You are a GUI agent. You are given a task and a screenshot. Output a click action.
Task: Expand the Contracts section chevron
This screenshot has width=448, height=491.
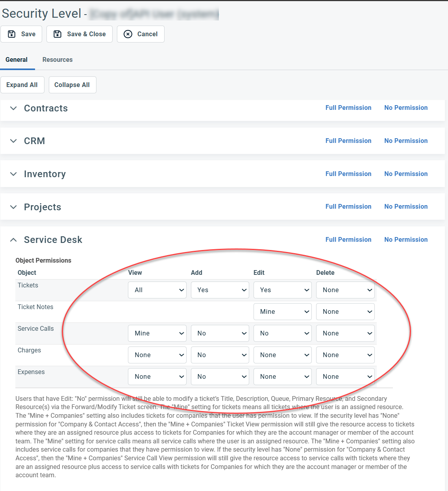[13, 108]
